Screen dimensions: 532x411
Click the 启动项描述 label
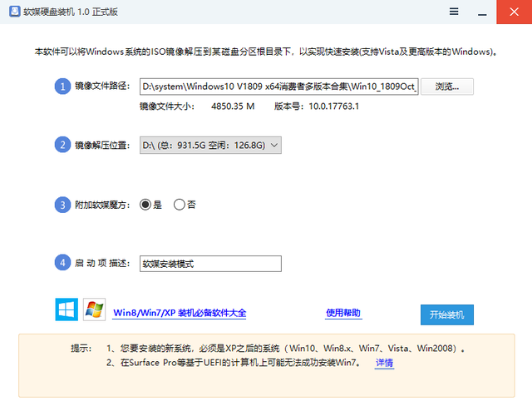tap(102, 263)
